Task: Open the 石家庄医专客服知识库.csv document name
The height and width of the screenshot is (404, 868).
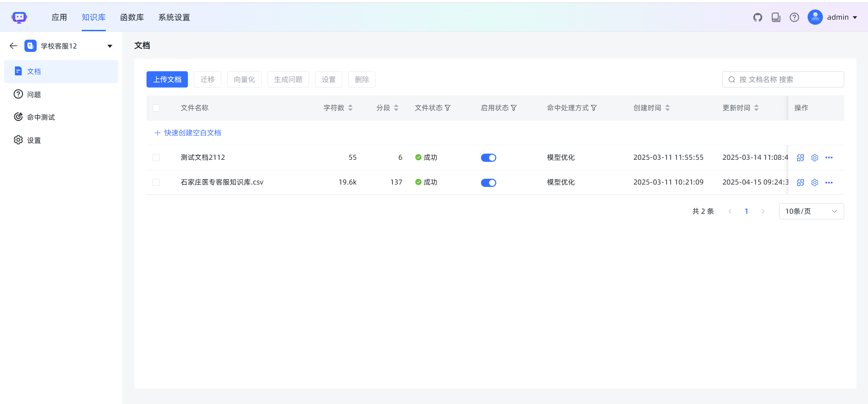Action: click(x=222, y=182)
